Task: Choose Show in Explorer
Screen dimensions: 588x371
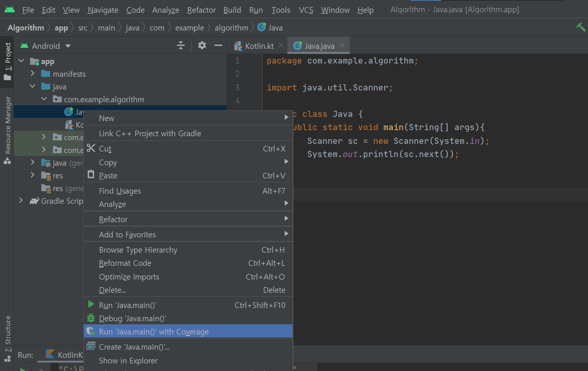Action: [x=188, y=360]
